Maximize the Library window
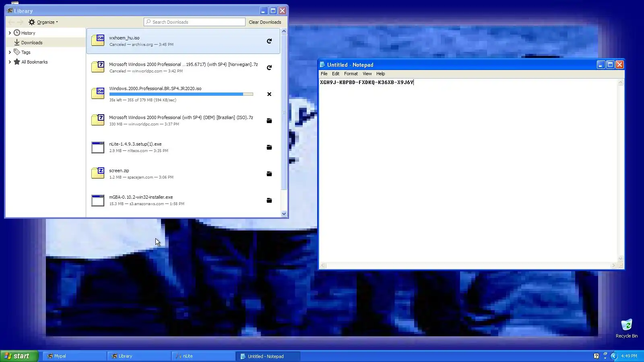Screen dimensions: 644x362 [273, 11]
